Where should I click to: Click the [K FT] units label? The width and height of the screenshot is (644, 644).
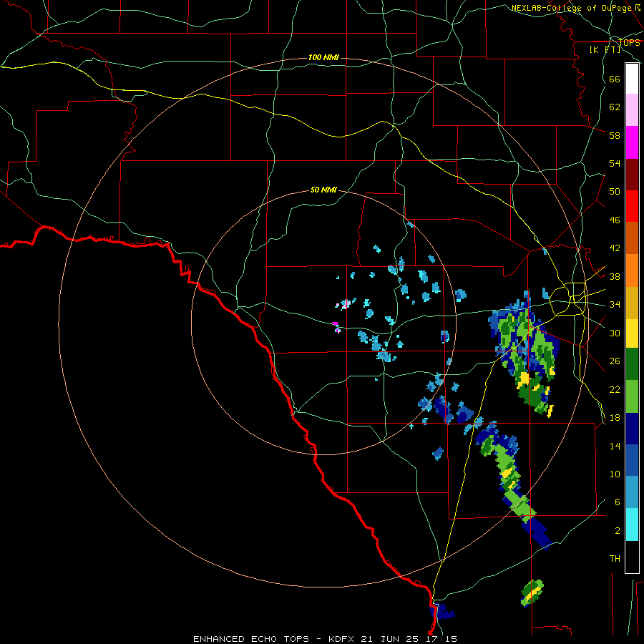605,49
